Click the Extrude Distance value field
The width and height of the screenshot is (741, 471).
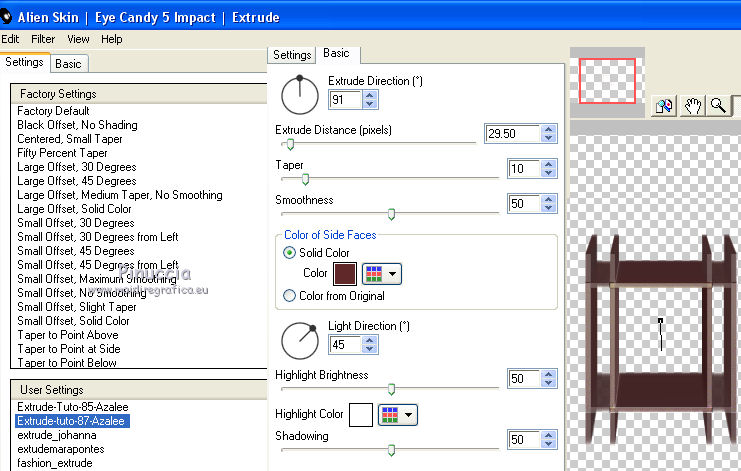513,134
